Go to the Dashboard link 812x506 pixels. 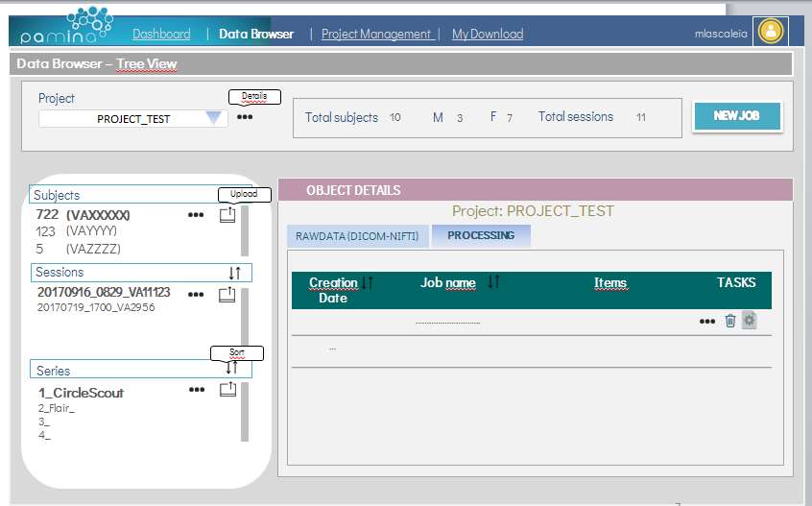pyautogui.click(x=161, y=34)
